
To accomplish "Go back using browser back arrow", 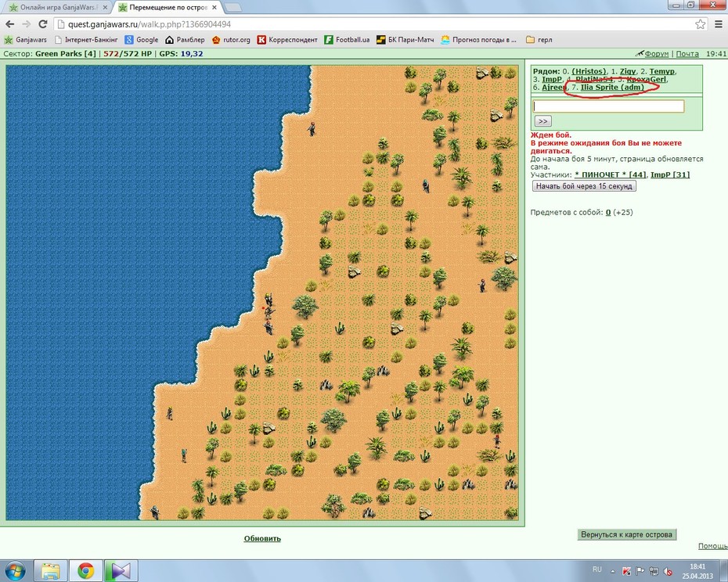I will coord(10,24).
